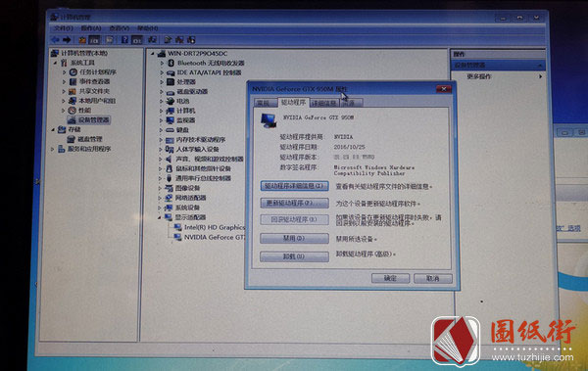This screenshot has height=371, width=588.
Task: Click the black forward arrow toolbar icon
Action: point(67,39)
